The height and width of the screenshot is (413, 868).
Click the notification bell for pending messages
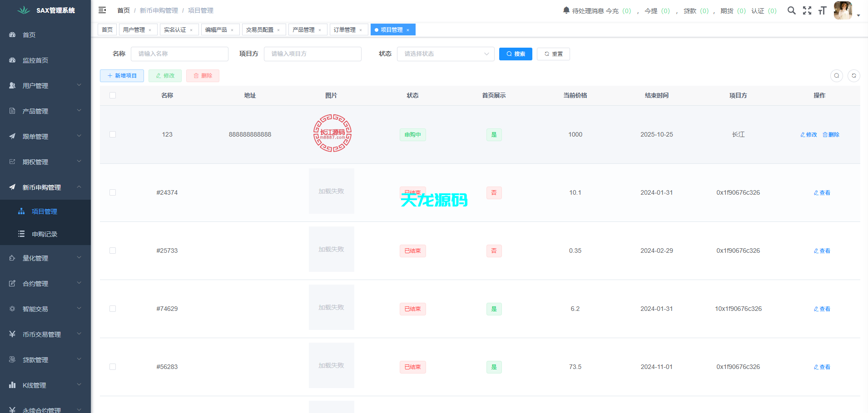click(565, 10)
